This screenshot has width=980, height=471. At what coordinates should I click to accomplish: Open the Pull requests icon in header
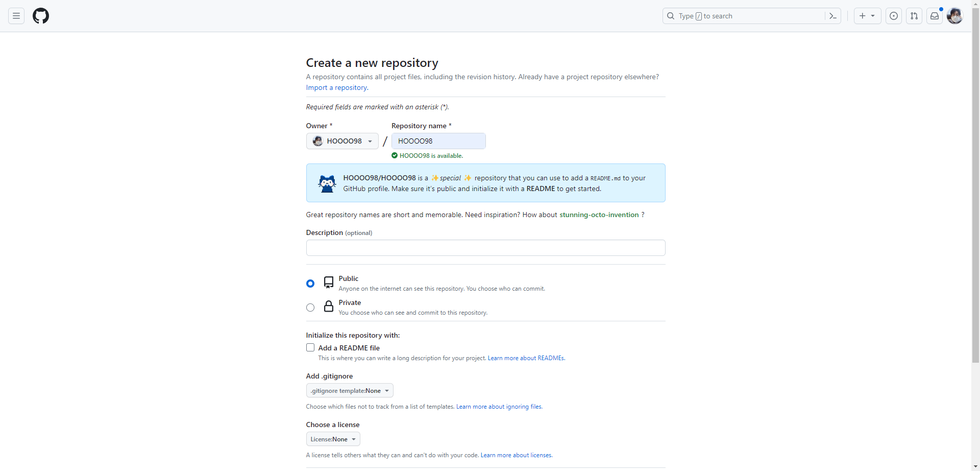(x=914, y=16)
